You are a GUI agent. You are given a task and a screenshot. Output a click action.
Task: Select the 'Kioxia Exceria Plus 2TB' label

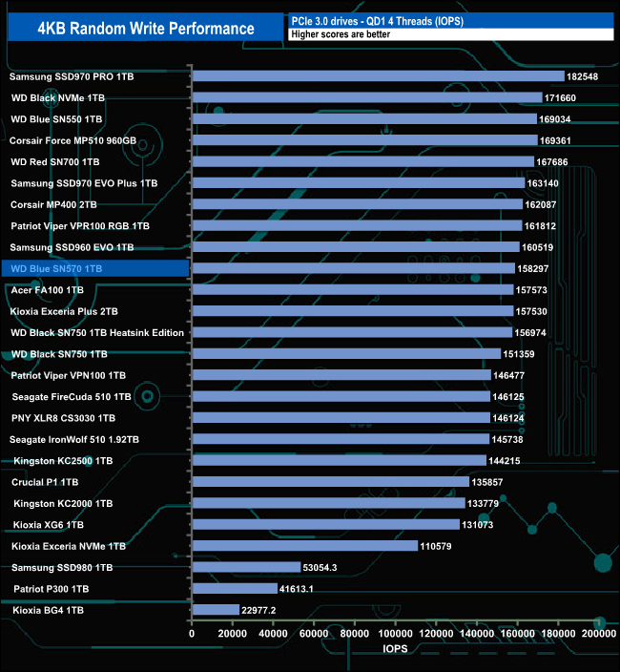pos(64,311)
